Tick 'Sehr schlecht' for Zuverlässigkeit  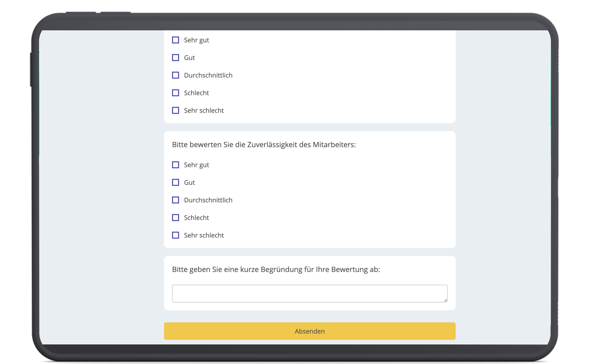[x=175, y=235]
